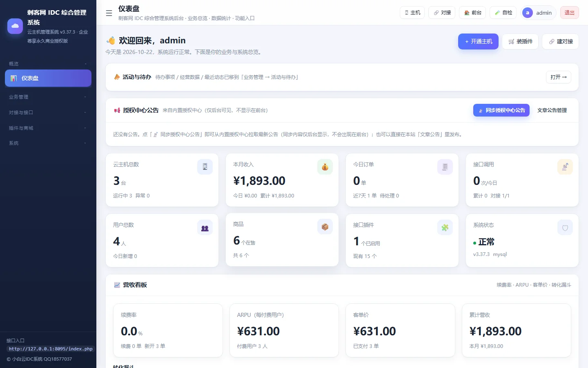The image size is (588, 368).
Task: Click the 续费率 0.0 value
Action: tap(129, 331)
